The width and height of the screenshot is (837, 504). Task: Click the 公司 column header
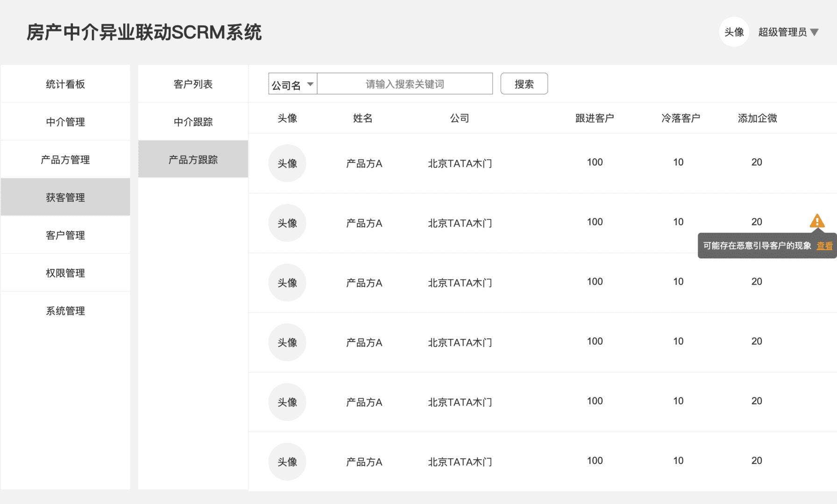pyautogui.click(x=460, y=118)
